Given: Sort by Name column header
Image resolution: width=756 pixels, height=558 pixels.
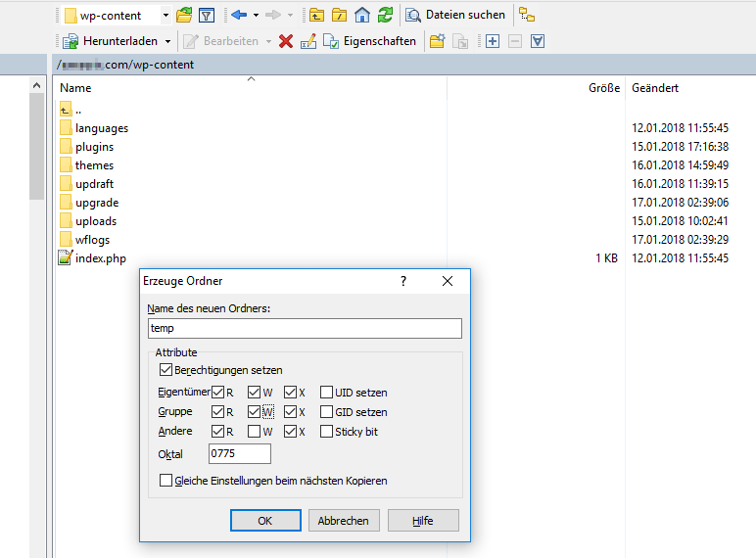Looking at the screenshot, I should pos(252,88).
